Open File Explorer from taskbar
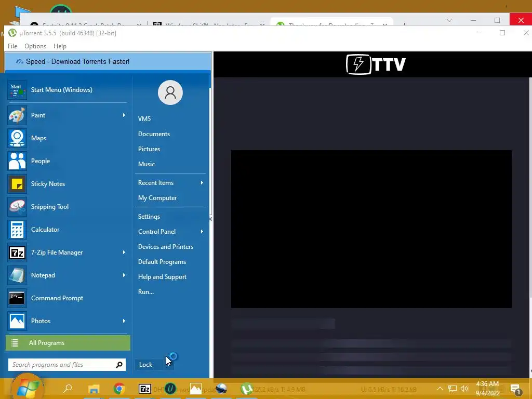532x399 pixels. coord(94,389)
